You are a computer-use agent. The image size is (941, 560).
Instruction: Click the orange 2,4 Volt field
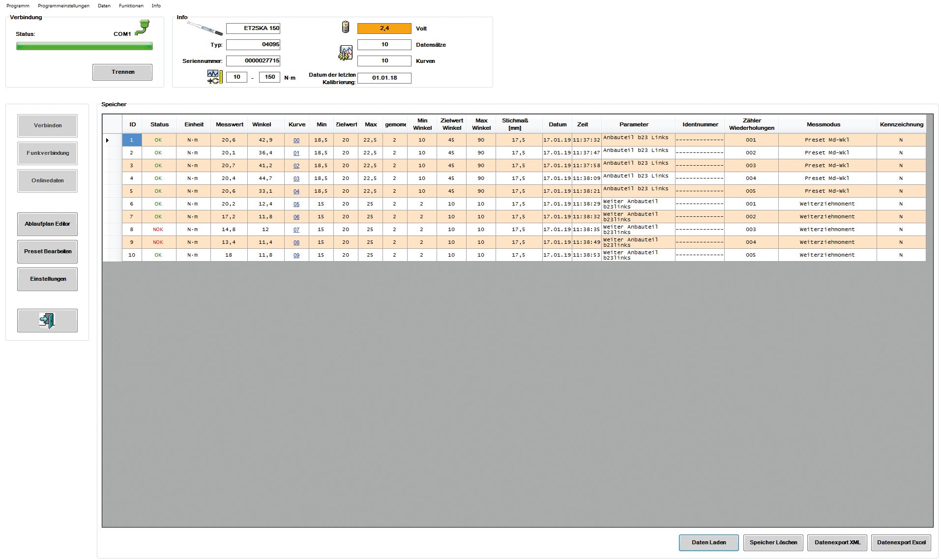[x=384, y=29]
